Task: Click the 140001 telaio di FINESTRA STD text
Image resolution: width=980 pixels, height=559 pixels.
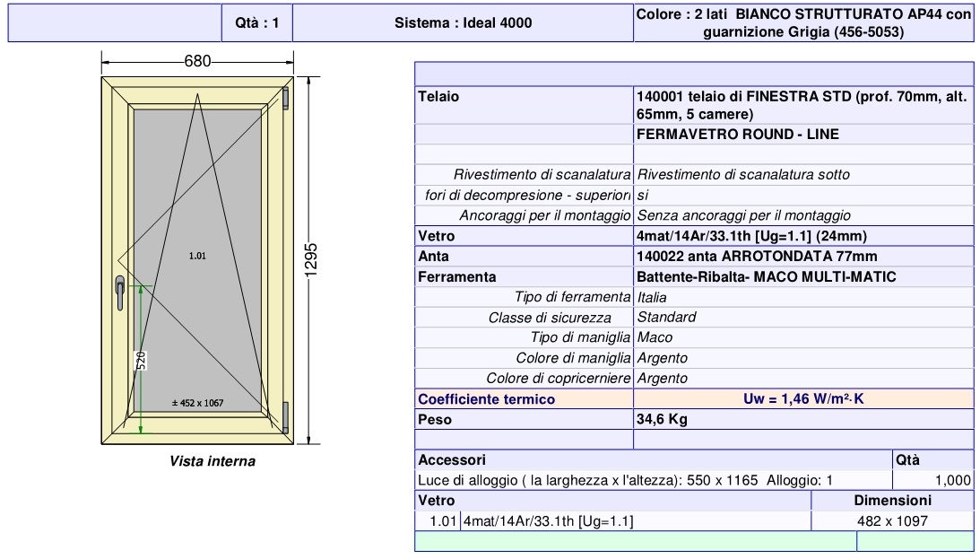Action: (x=802, y=106)
